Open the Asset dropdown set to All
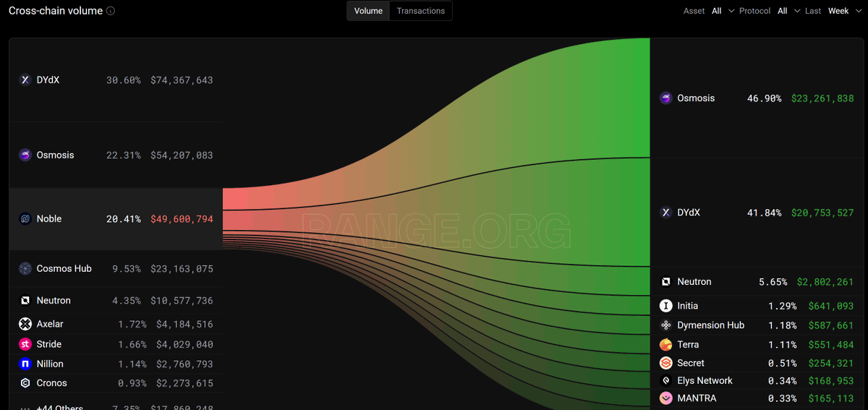868x410 pixels. [723, 11]
